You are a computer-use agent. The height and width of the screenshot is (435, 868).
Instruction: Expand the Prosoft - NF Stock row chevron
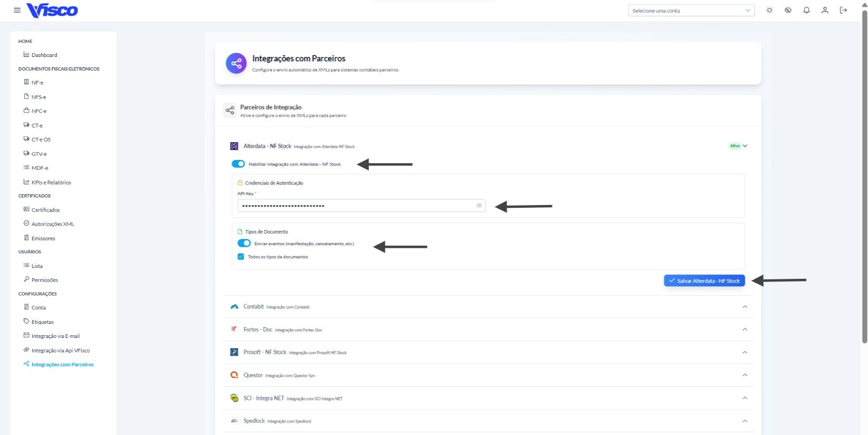coord(745,352)
